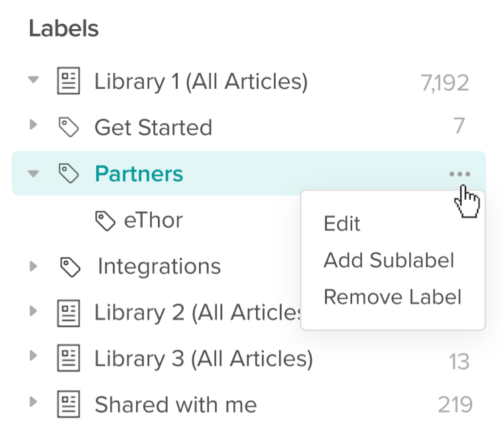This screenshot has width=504, height=436.
Task: Choose Remove Label from the menu
Action: 392,297
